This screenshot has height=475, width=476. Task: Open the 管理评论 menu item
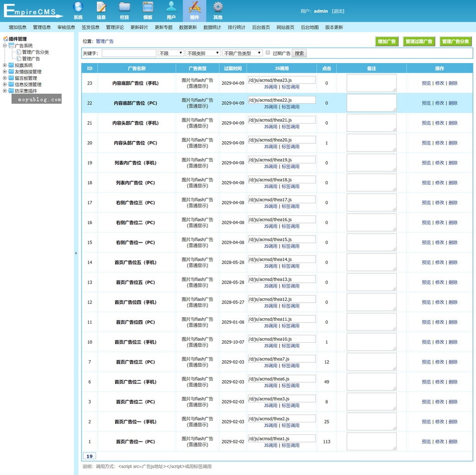click(115, 28)
